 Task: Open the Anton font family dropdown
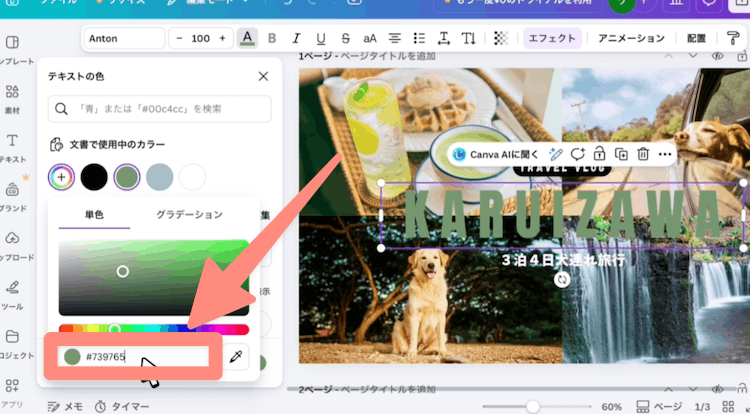pos(124,38)
